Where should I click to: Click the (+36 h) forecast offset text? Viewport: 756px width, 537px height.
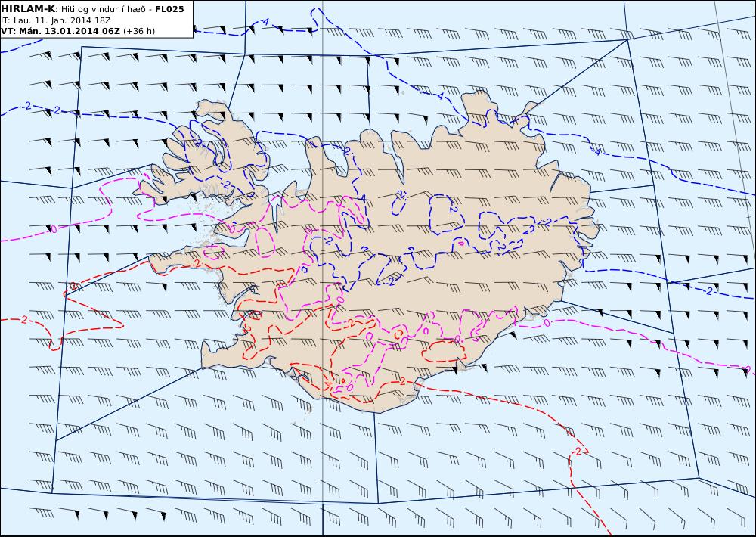(x=139, y=31)
